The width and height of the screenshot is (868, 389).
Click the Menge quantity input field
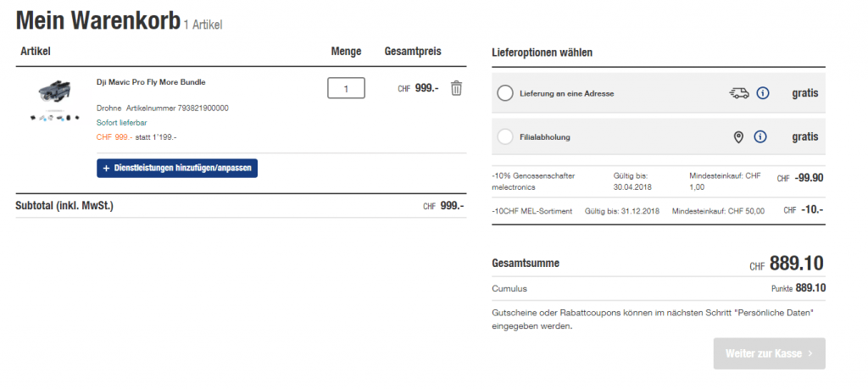pyautogui.click(x=346, y=88)
